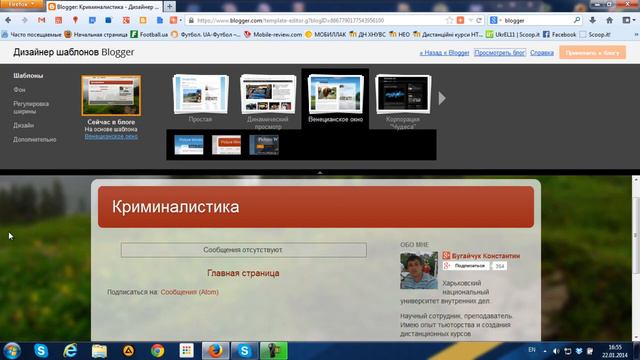Open the 'Начальная страница' bookmark
The height and width of the screenshot is (360, 640).
click(96, 35)
